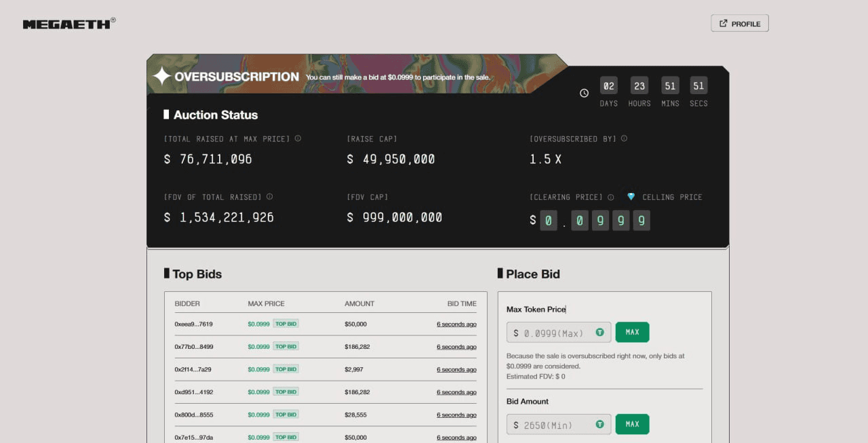Screen dimensions: 868x443
Task: Click bid time link for 0x7e15...97da
Action: pyautogui.click(x=456, y=438)
